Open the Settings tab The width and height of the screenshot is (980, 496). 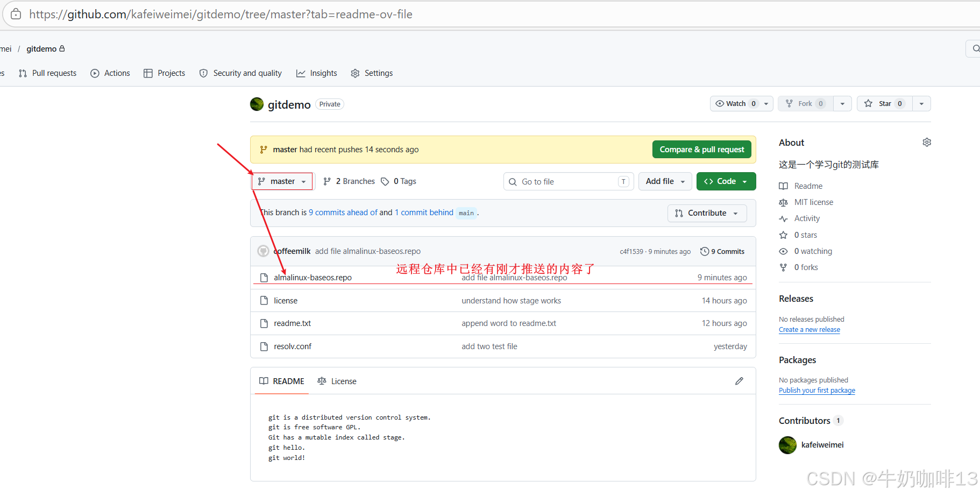[372, 73]
